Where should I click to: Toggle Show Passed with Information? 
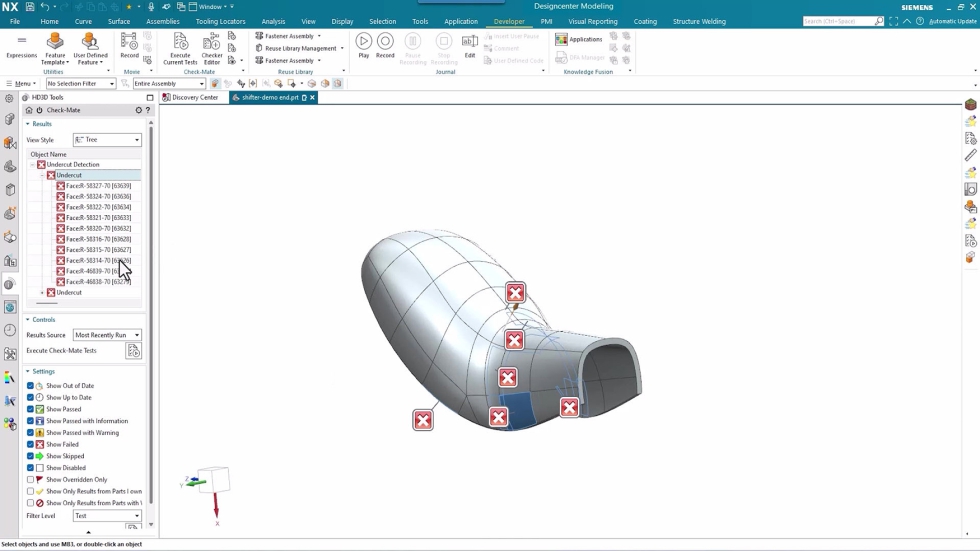click(x=30, y=421)
